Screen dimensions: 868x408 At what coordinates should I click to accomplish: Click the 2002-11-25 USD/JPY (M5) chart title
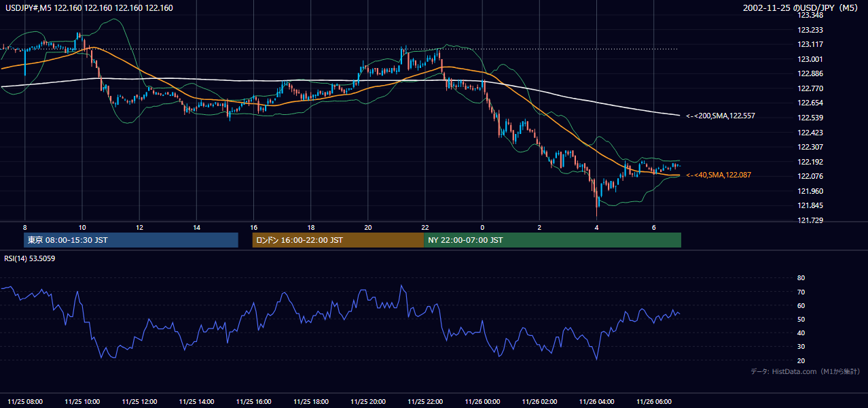801,8
